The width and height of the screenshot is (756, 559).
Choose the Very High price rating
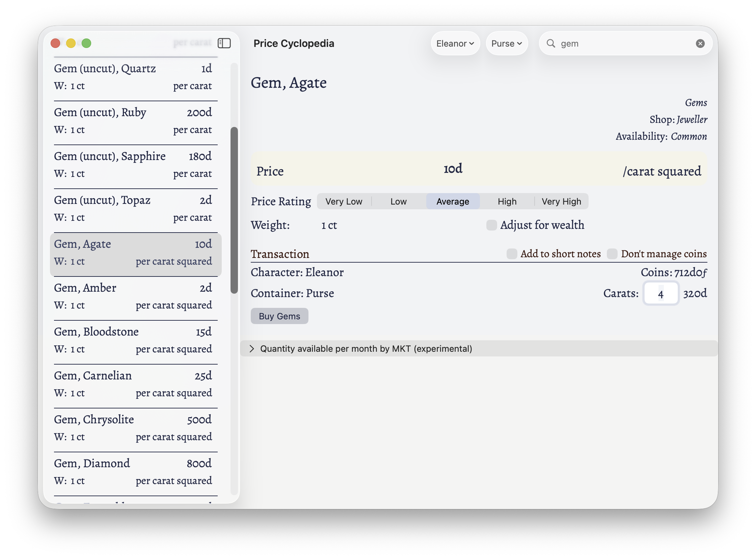[561, 202]
